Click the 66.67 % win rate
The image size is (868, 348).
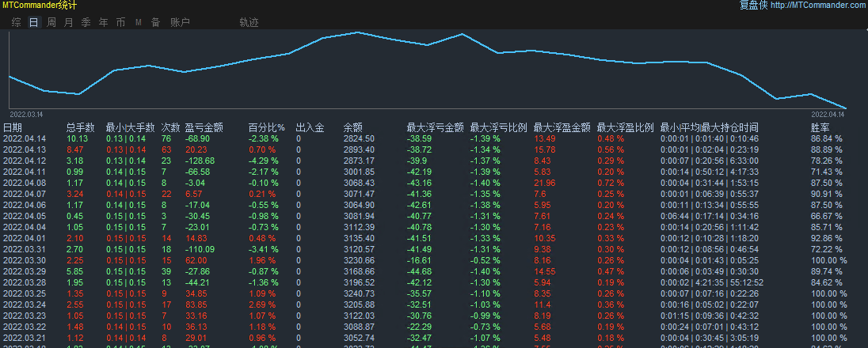[x=827, y=217]
